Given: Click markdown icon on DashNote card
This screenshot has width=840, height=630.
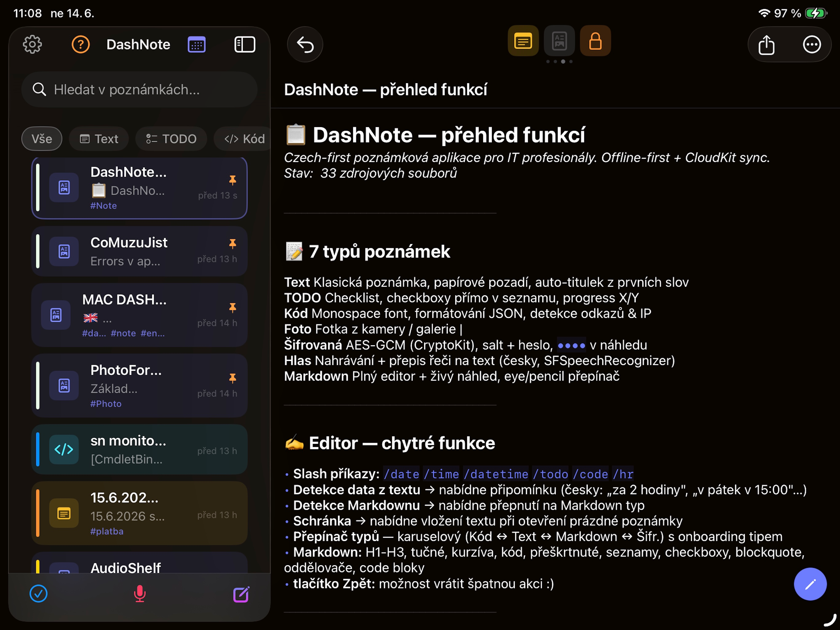Looking at the screenshot, I should pyautogui.click(x=64, y=187).
